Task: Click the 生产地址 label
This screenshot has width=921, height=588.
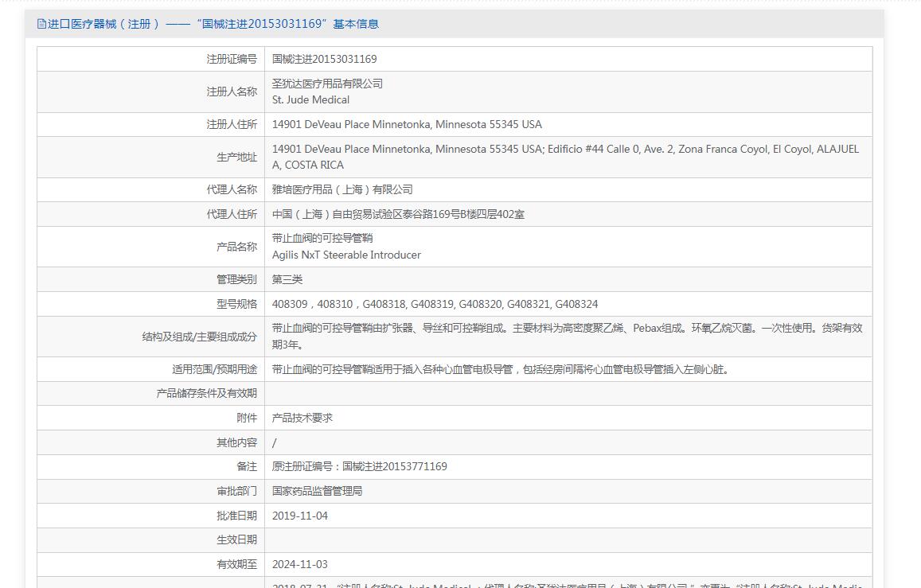Action: click(x=236, y=158)
